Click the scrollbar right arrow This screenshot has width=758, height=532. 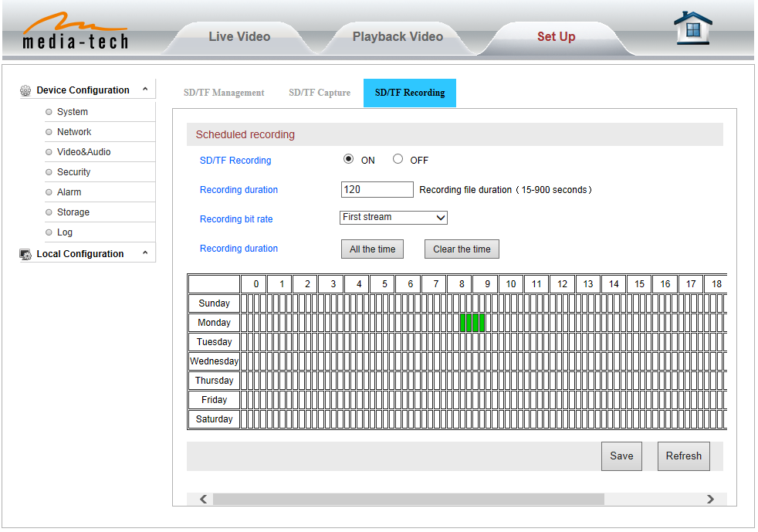pos(710,499)
